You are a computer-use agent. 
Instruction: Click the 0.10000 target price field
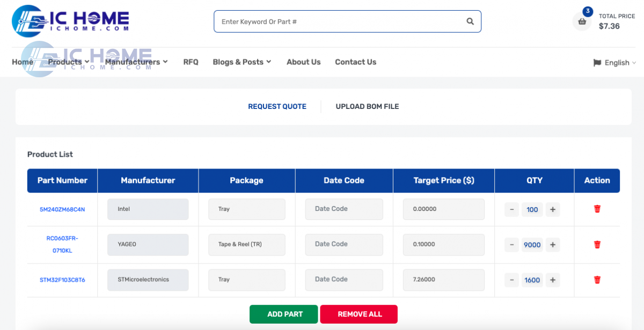[x=444, y=245]
